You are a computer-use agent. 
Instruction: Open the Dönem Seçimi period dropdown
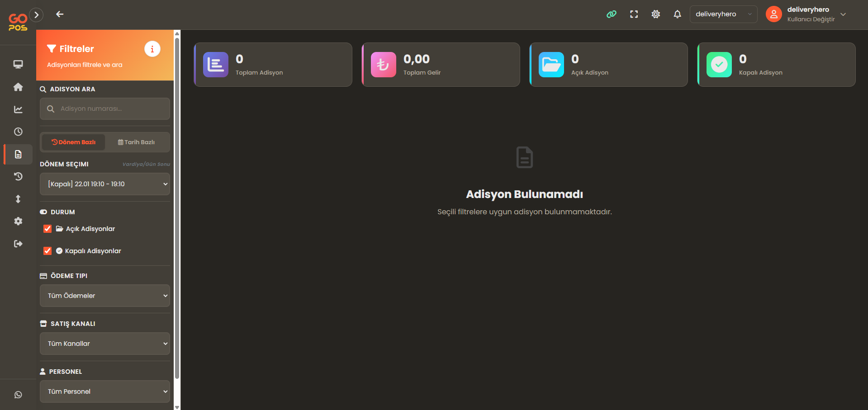point(105,184)
